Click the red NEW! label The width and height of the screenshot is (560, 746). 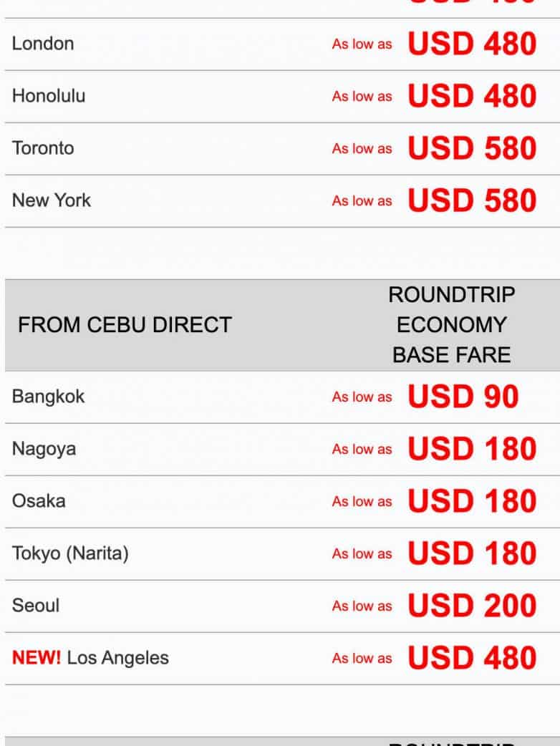click(37, 658)
